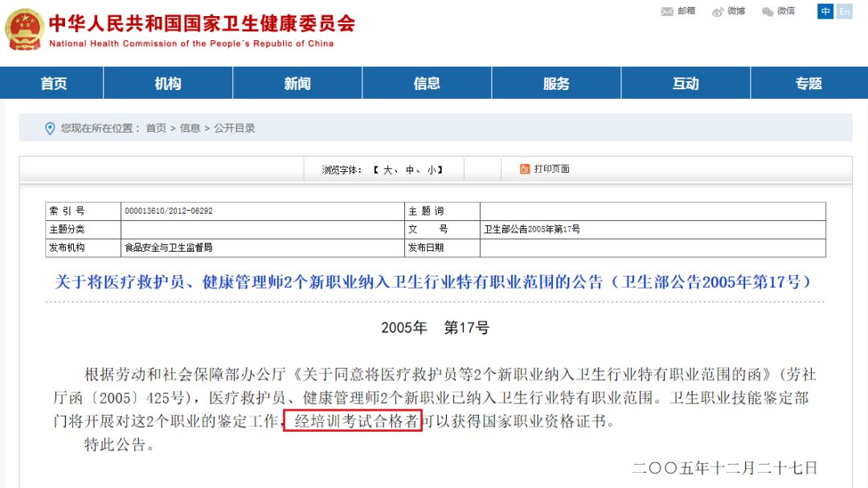Screen dimensions: 868x488
Task: Switch to the 专题 tab
Action: pyautogui.click(x=809, y=83)
